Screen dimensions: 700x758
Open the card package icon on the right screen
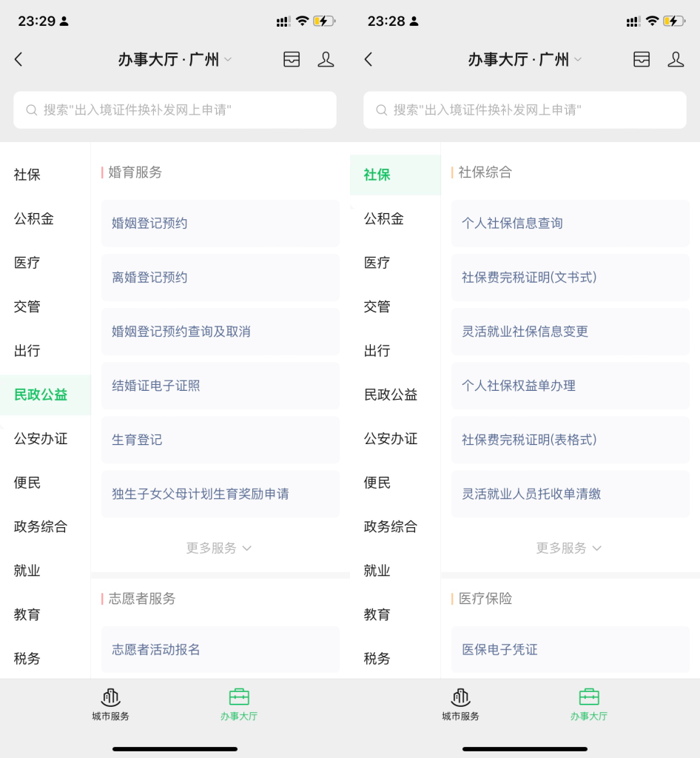[641, 59]
